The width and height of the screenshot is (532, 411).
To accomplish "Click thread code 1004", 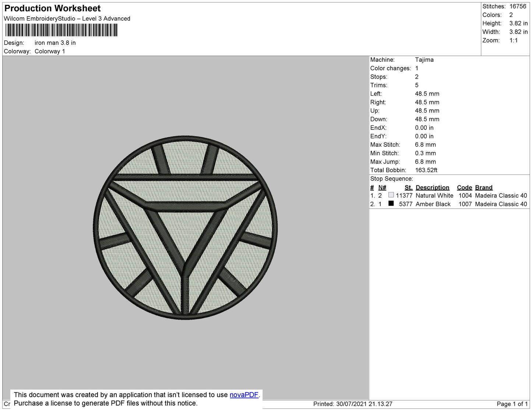I will coord(465,196).
